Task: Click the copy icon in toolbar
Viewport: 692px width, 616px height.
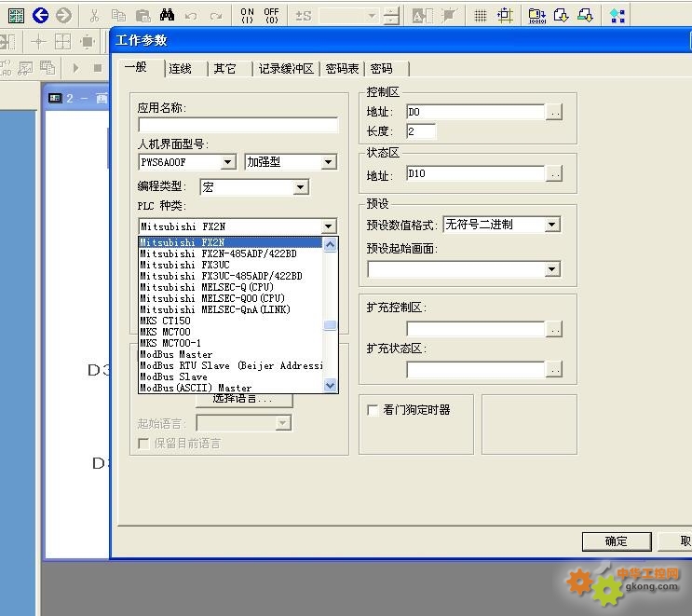Action: 118,16
